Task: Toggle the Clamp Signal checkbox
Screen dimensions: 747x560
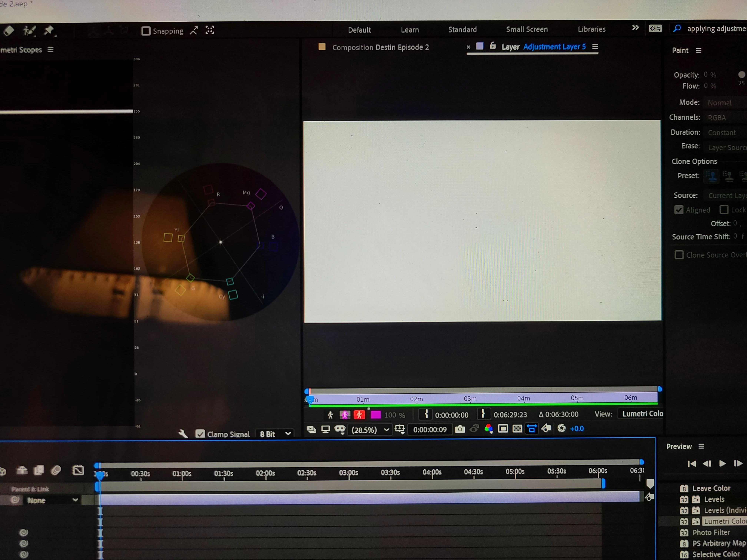Action: point(200,434)
